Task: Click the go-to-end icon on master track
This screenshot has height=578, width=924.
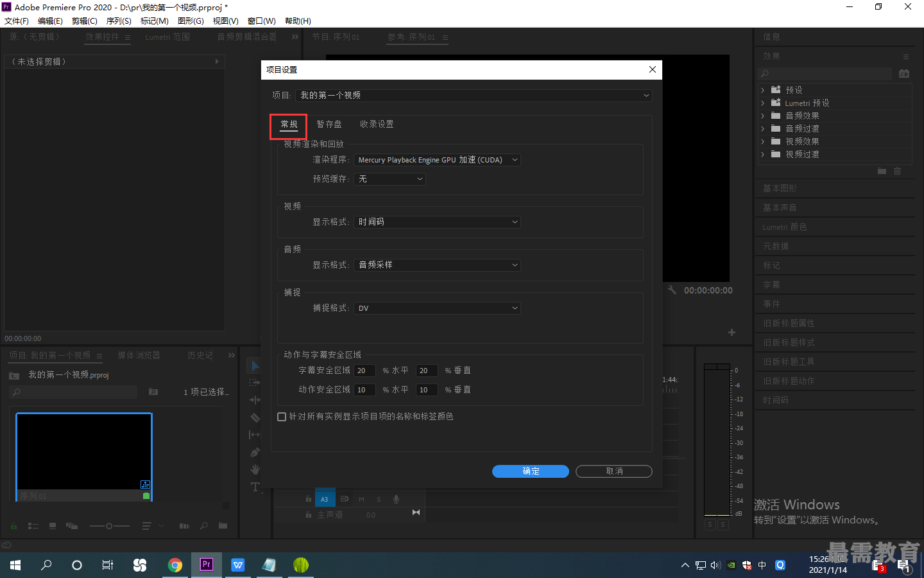Action: [x=416, y=512]
